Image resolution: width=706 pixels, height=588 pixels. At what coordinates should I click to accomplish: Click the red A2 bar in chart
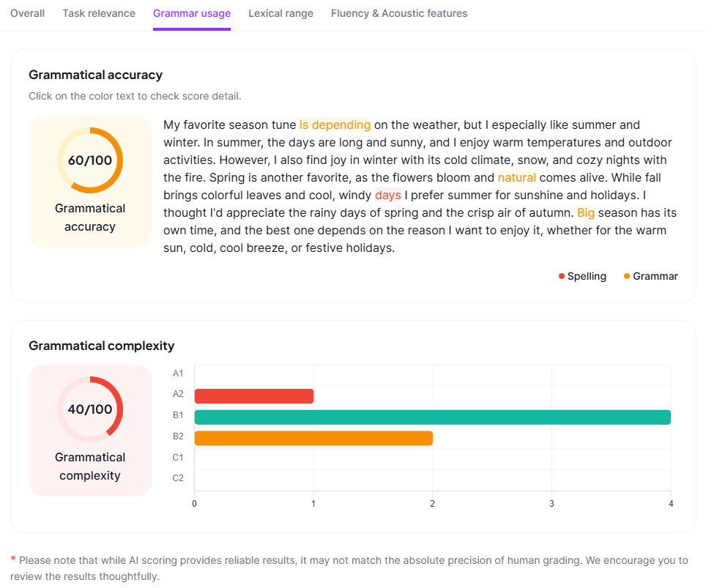coord(253,396)
